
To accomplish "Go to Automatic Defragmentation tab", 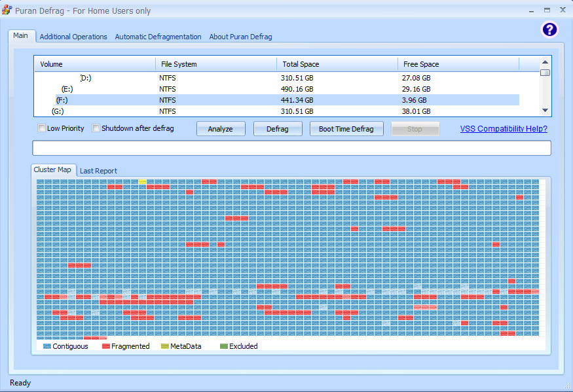I will click(158, 37).
